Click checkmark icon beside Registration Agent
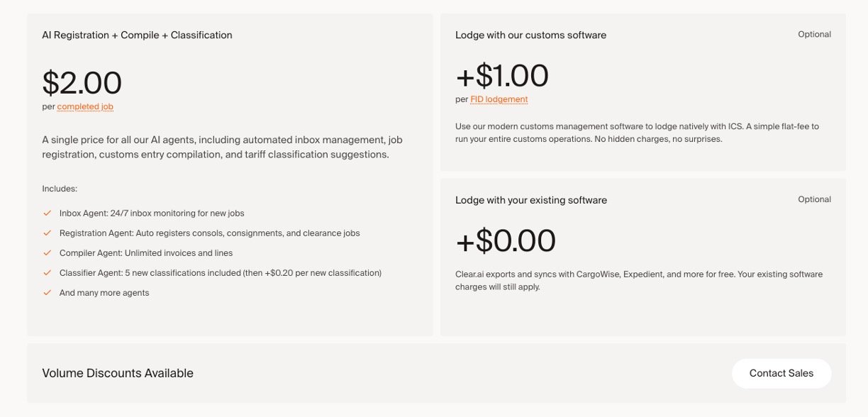Viewport: 868px width, 417px height. pyautogui.click(x=48, y=233)
